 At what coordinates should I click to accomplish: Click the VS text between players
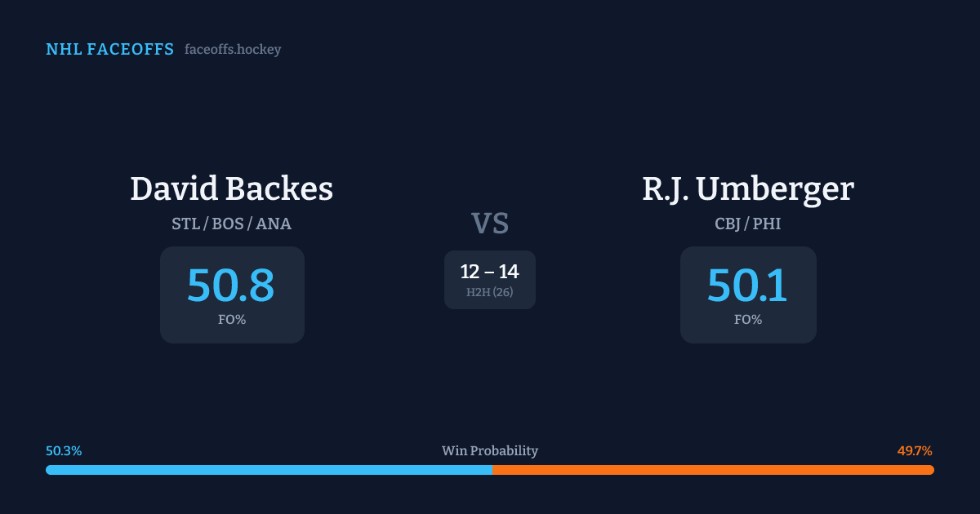pyautogui.click(x=490, y=223)
